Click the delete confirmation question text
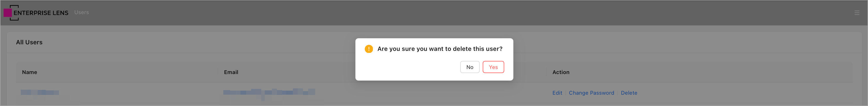868x106 pixels. 440,49
